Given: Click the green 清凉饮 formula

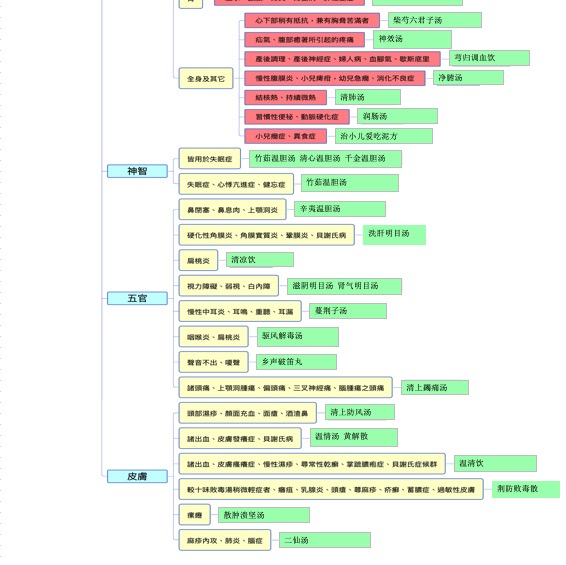Looking at the screenshot, I should 260,260.
